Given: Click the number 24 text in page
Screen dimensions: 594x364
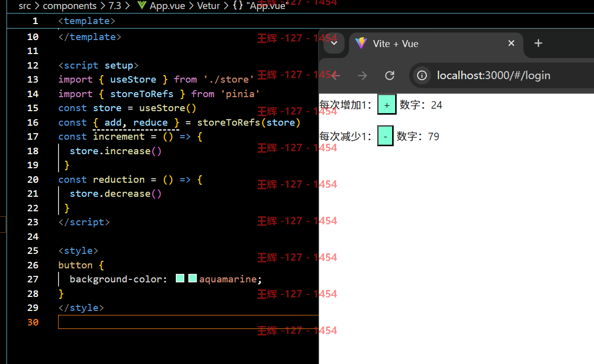Looking at the screenshot, I should pyautogui.click(x=436, y=105).
